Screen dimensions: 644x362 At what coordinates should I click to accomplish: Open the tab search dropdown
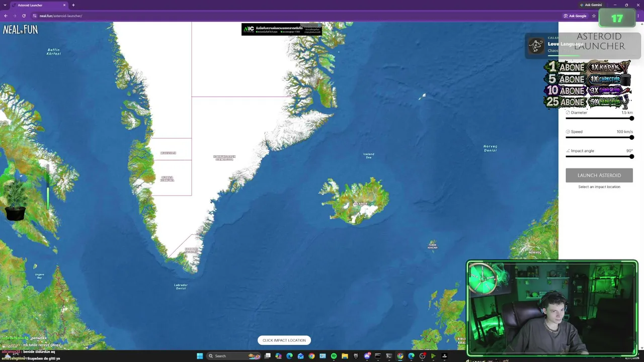[4, 5]
